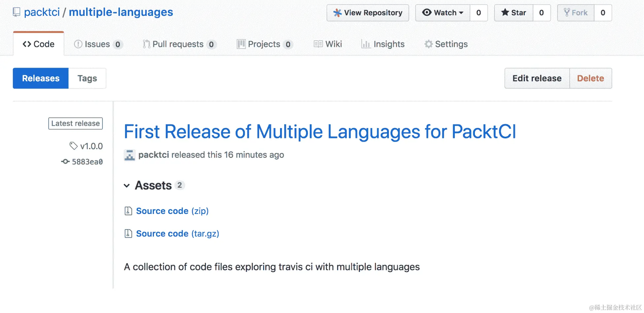
Task: Click the tag icon beside v1.0.0
Action: 73,146
